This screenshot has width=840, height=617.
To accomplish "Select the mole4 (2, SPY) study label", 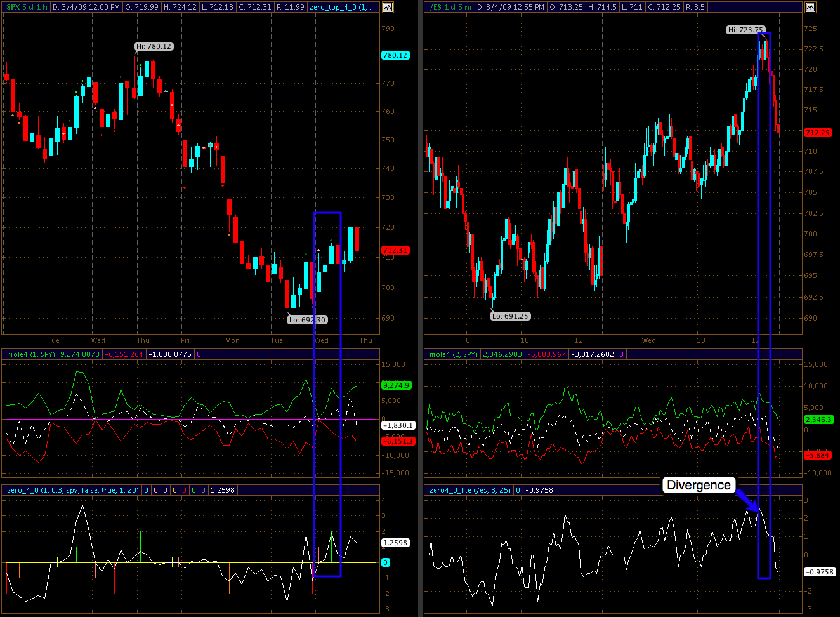I will tap(453, 354).
